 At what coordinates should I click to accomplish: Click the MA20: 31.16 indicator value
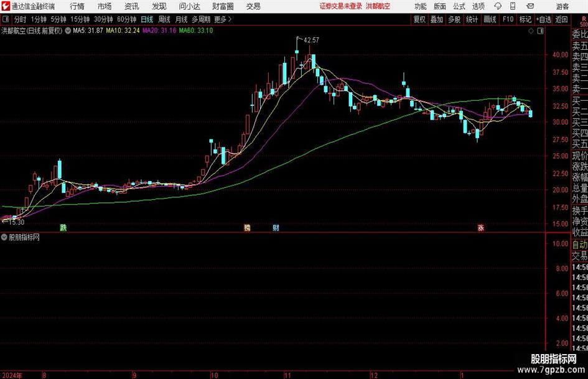(x=159, y=30)
